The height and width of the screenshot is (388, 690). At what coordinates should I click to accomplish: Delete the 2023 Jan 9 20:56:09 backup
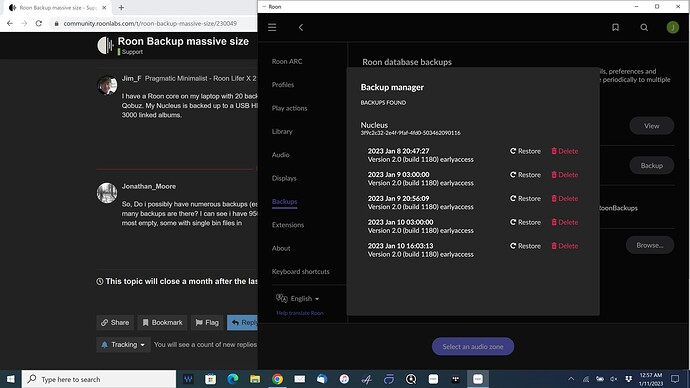coord(565,198)
